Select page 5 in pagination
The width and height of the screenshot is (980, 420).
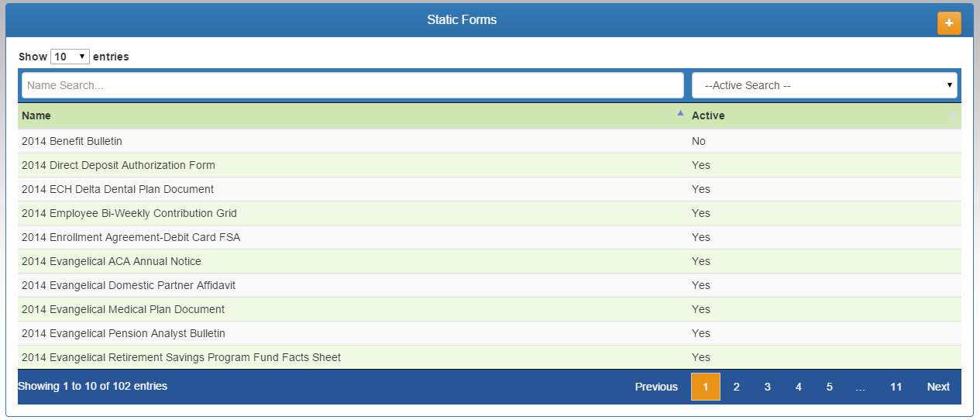829,387
